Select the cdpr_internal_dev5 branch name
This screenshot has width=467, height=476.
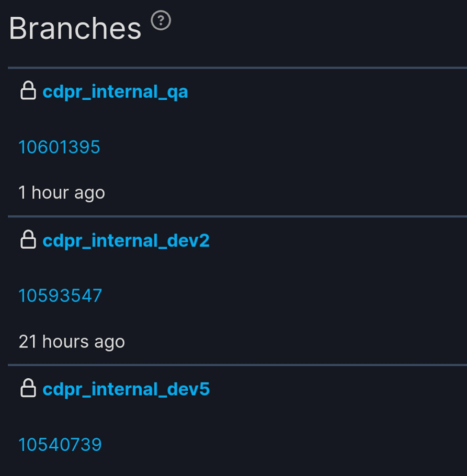click(126, 389)
